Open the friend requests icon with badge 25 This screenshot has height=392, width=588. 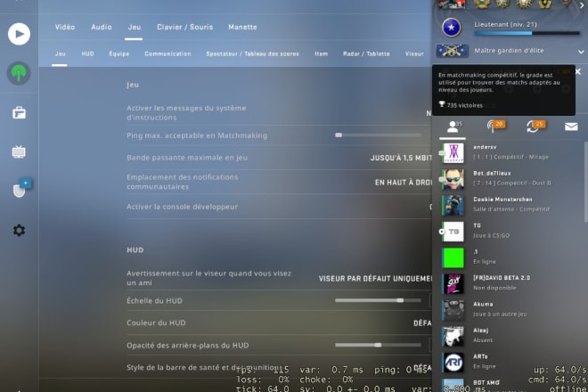point(535,126)
